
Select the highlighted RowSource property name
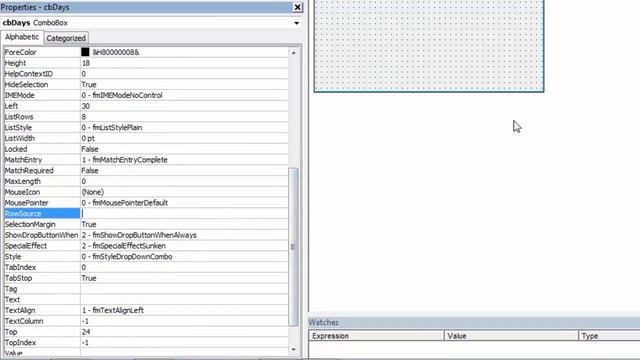point(42,213)
